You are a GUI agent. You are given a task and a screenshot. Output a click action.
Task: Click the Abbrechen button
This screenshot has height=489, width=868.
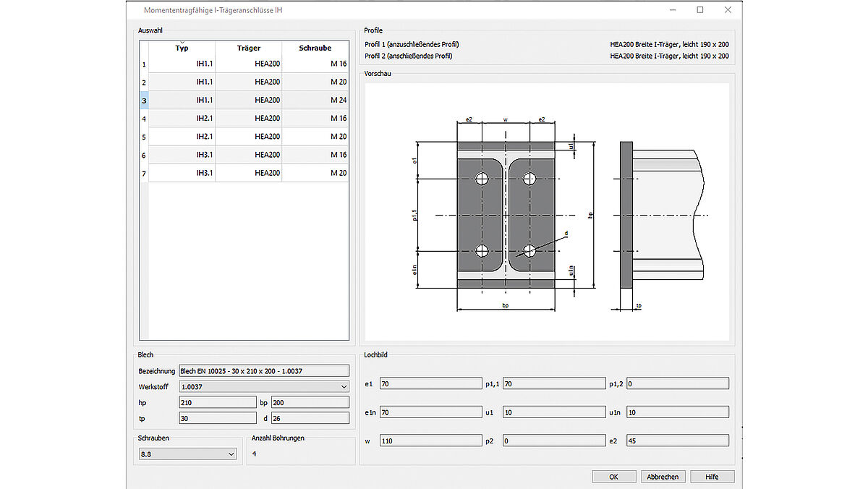tap(663, 477)
